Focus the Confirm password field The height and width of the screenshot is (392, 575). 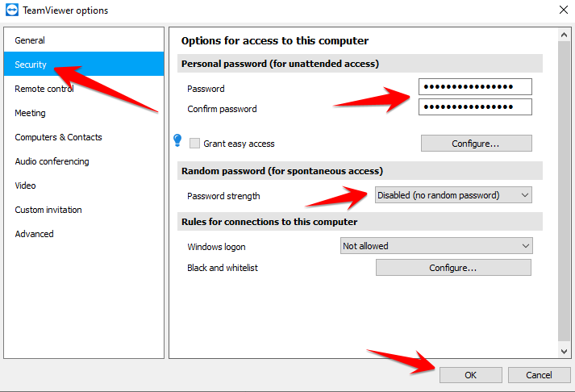475,107
